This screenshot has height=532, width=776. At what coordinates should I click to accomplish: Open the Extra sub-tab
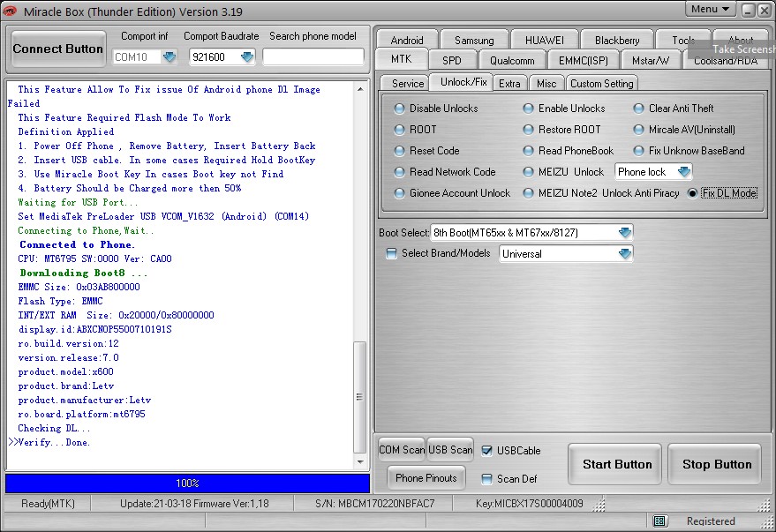pyautogui.click(x=509, y=84)
